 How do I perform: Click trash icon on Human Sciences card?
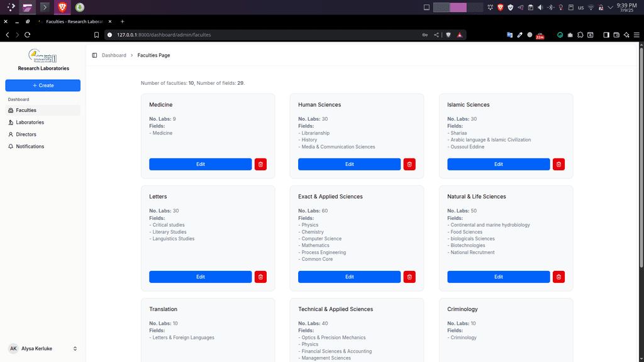tap(409, 164)
